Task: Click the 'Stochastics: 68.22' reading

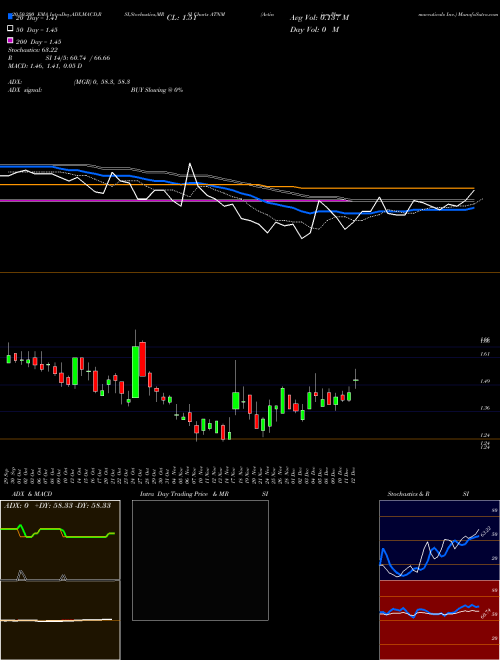Action: click(x=33, y=50)
